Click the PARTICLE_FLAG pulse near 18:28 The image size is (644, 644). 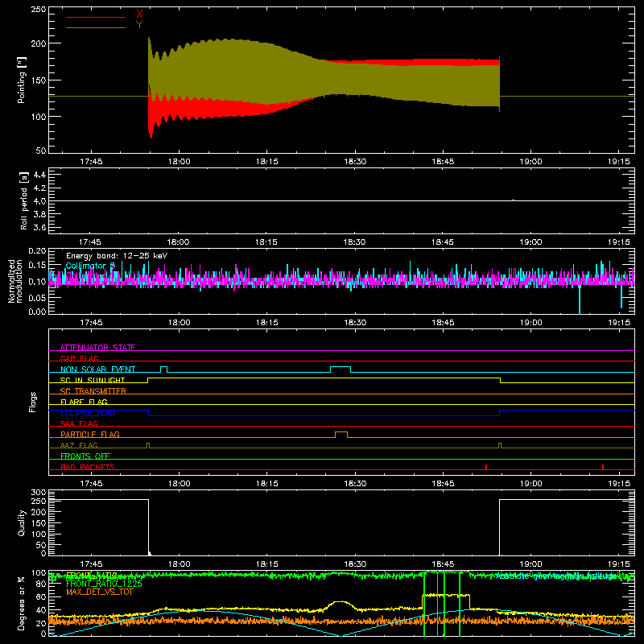(341, 435)
